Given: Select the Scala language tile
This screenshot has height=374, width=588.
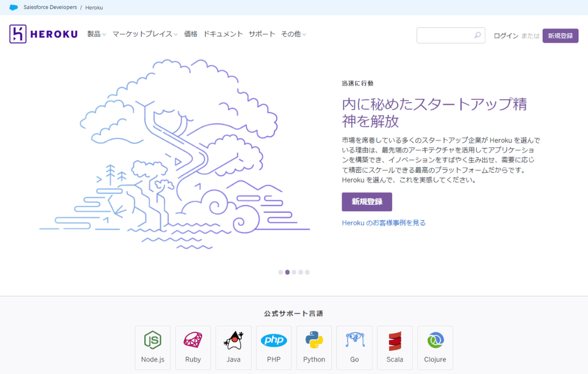Looking at the screenshot, I should [x=395, y=348].
